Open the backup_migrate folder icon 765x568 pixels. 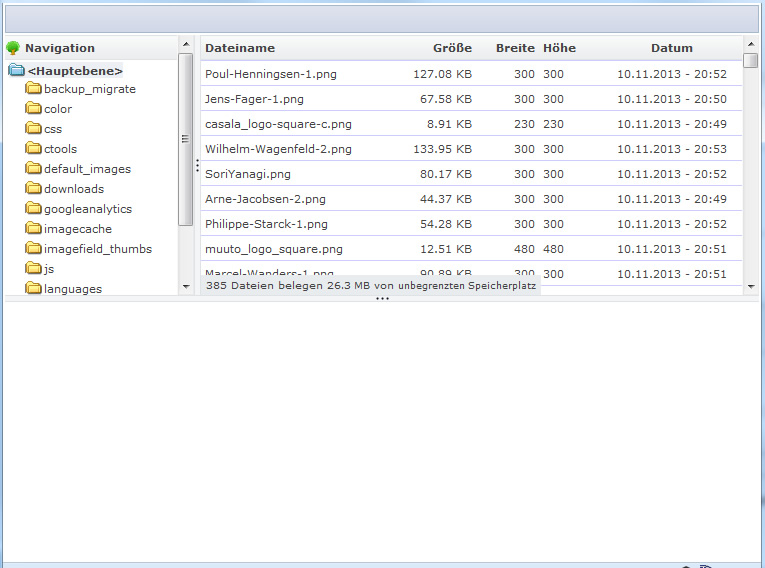33,89
